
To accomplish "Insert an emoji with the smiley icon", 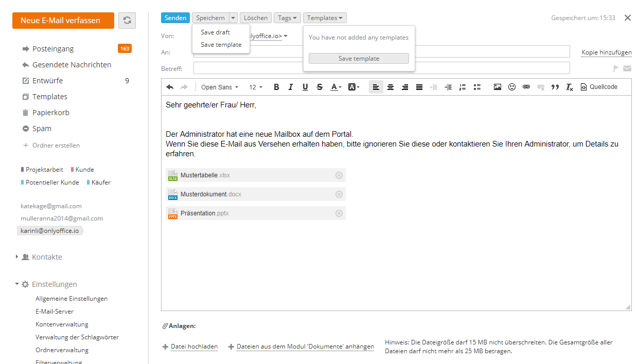I will (512, 87).
